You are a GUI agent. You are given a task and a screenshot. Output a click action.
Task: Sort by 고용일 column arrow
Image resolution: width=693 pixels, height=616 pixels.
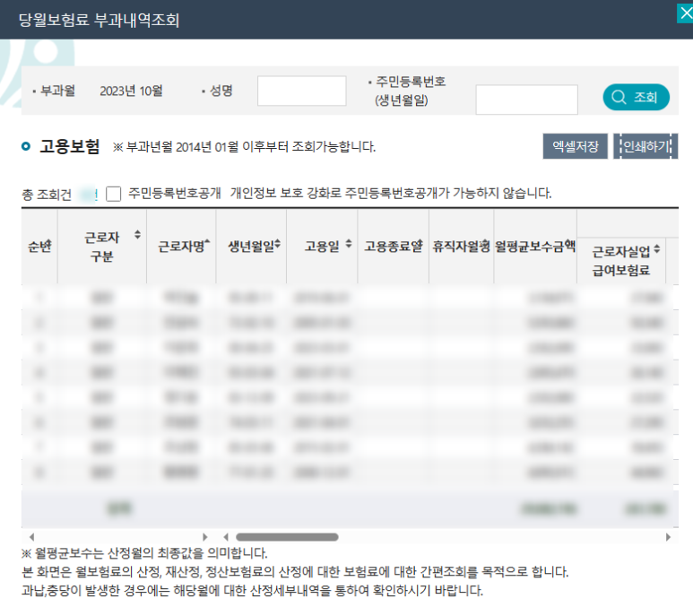(x=348, y=244)
